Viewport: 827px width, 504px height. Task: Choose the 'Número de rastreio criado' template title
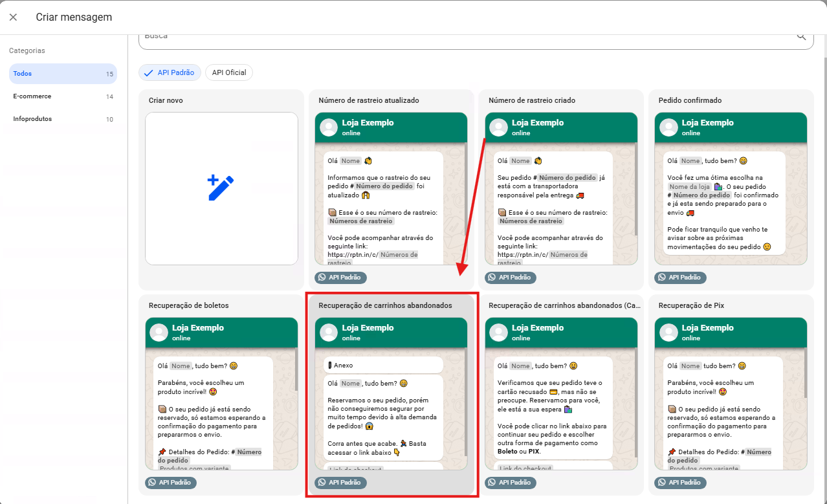(532, 101)
